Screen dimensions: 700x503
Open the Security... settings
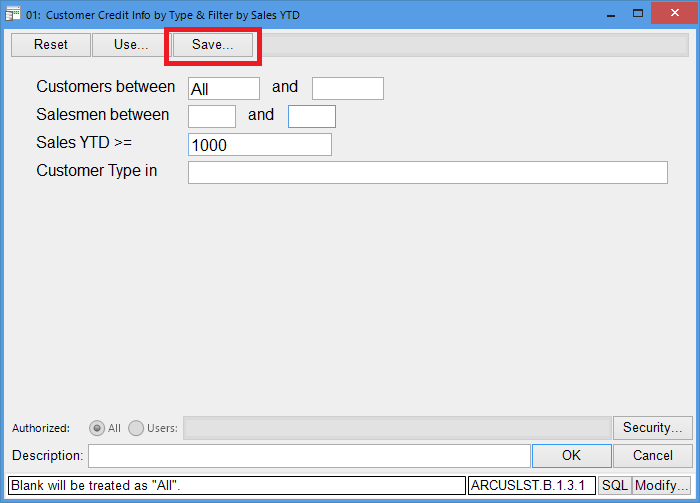pos(652,428)
